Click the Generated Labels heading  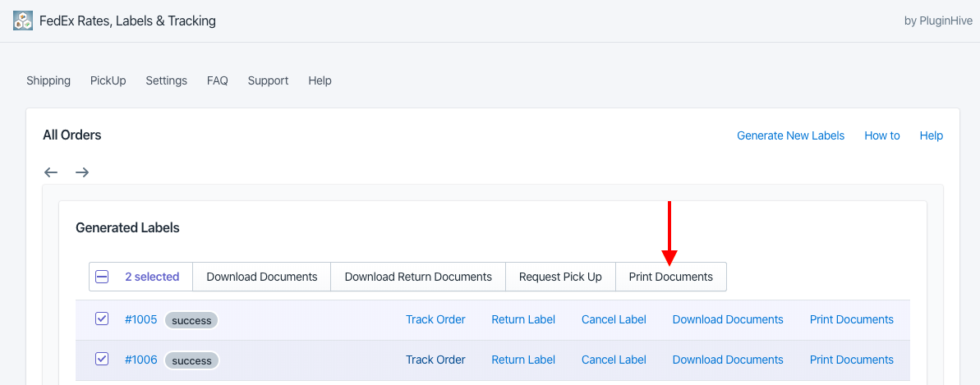pyautogui.click(x=127, y=228)
